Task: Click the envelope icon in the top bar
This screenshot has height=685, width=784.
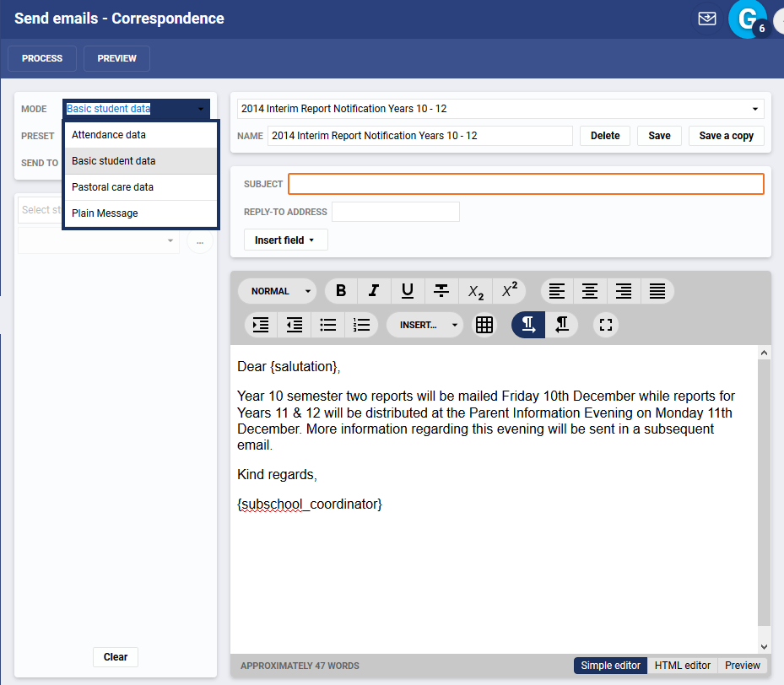Action: pyautogui.click(x=707, y=18)
